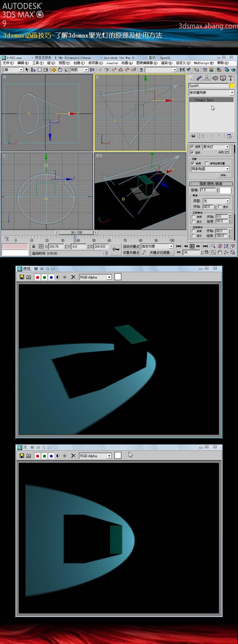The height and width of the screenshot is (644, 238).
Task: Click the Pin Stack icon
Action: 193,136
